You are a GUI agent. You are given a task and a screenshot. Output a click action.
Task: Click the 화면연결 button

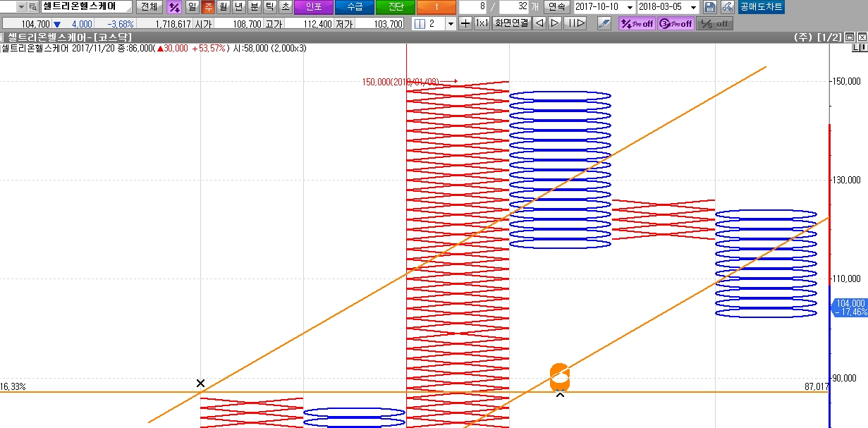(x=511, y=23)
